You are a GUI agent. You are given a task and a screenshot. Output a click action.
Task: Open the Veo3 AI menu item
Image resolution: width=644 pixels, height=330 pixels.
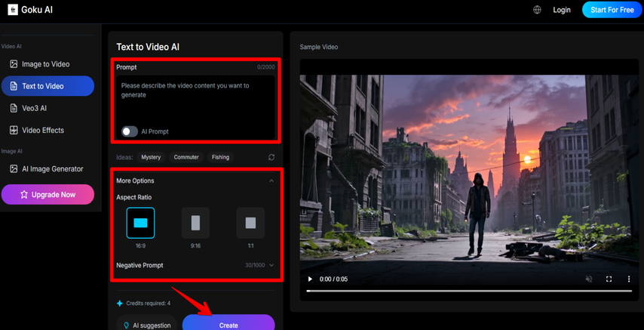[x=34, y=108]
